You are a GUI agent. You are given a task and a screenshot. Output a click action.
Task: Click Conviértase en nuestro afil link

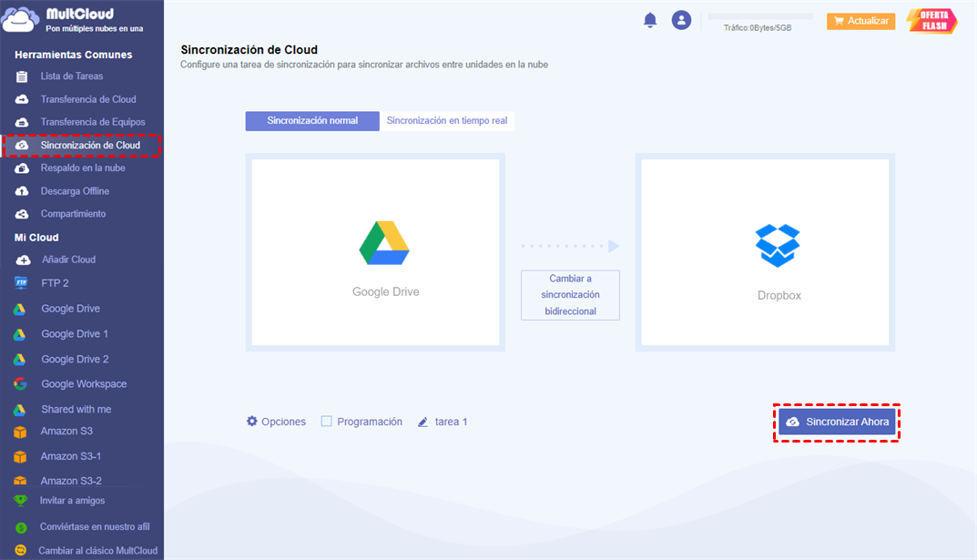95,527
